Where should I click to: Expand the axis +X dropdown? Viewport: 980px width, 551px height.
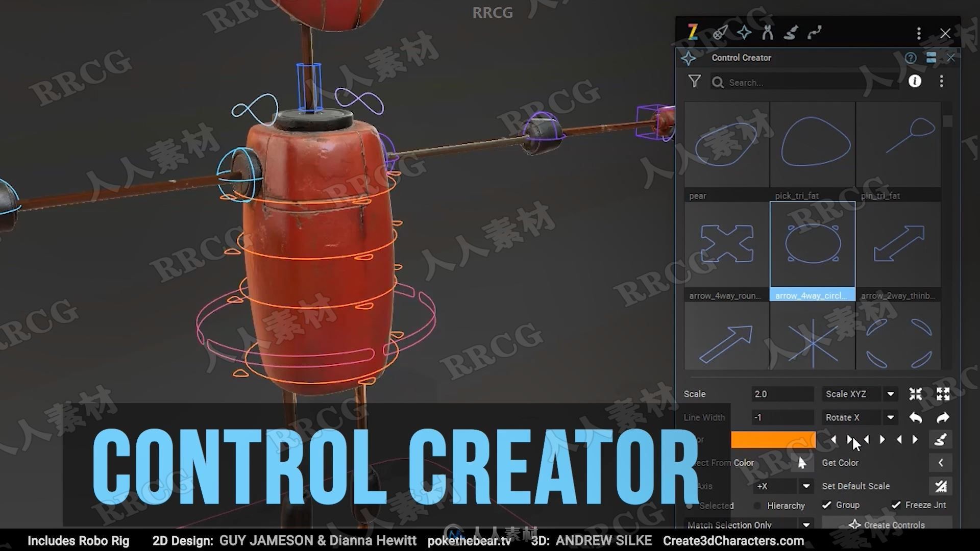[804, 486]
